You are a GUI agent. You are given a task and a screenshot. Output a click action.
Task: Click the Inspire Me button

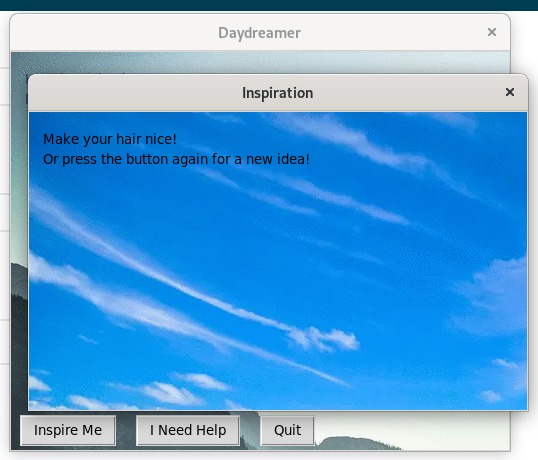coord(68,430)
